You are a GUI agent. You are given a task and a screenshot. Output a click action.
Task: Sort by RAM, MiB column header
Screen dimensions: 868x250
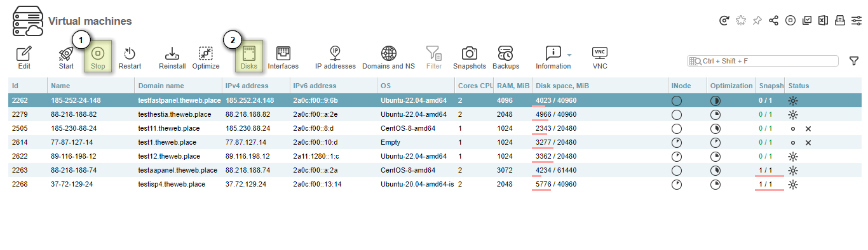pyautogui.click(x=512, y=86)
